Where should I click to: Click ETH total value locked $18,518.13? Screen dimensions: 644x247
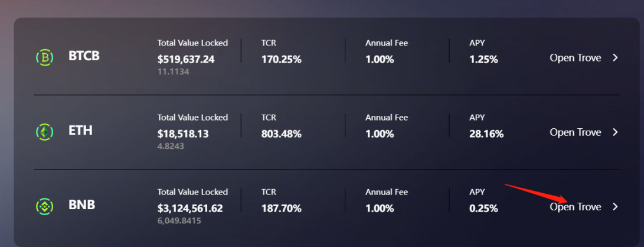182,134
